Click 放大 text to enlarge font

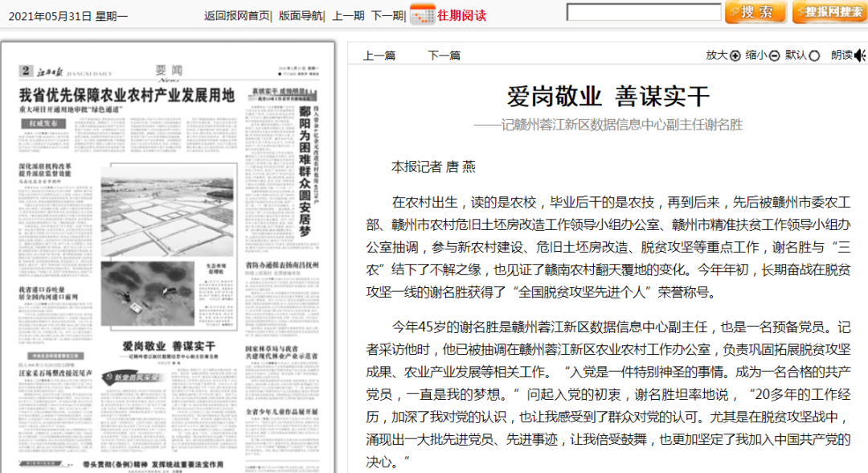pos(716,55)
